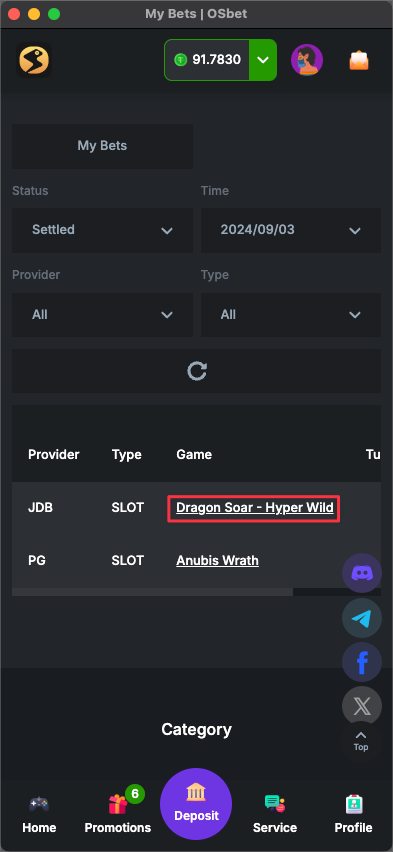
Task: Click the table horizontal scrollbar
Action: point(152,592)
